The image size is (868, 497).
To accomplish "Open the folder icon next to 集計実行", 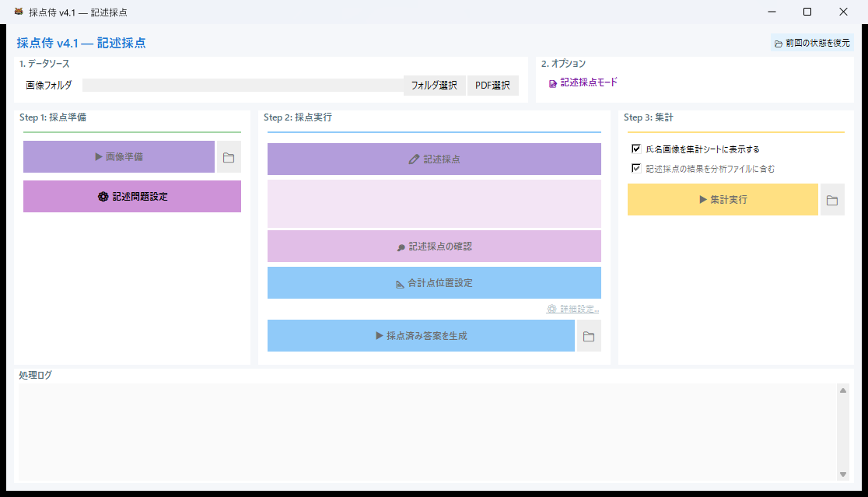I will coord(832,199).
